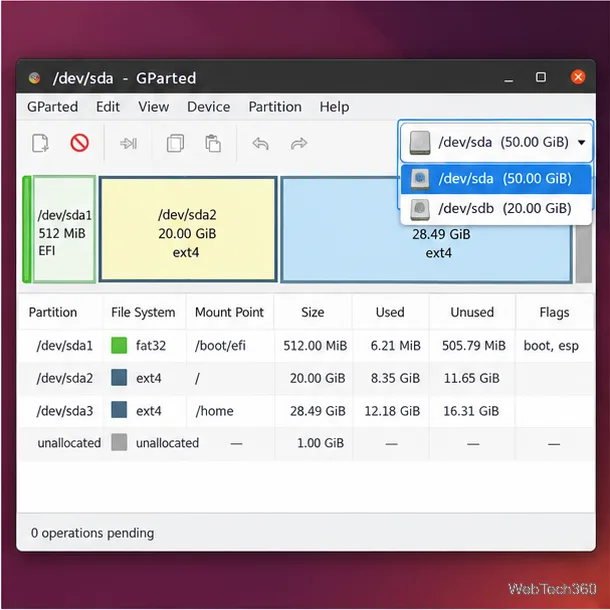The image size is (610, 610).
Task: Close the GParted window
Action: pyautogui.click(x=578, y=77)
